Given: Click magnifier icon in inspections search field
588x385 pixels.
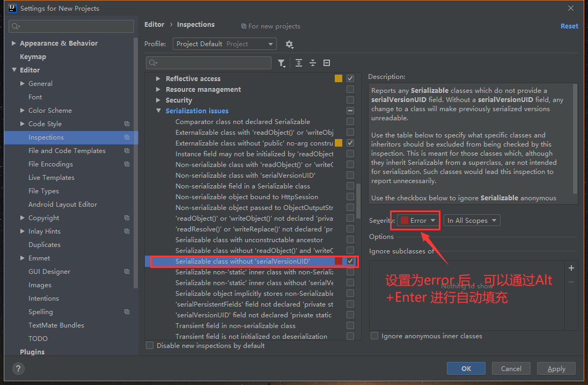Looking at the screenshot, I should [153, 63].
